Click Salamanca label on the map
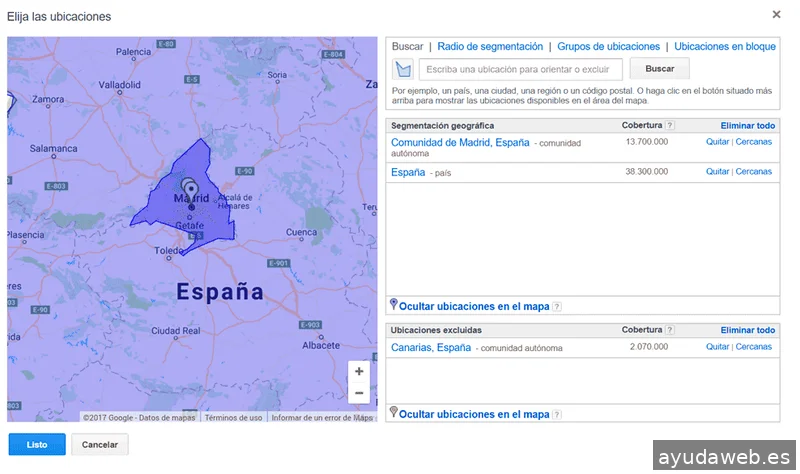 [x=54, y=148]
